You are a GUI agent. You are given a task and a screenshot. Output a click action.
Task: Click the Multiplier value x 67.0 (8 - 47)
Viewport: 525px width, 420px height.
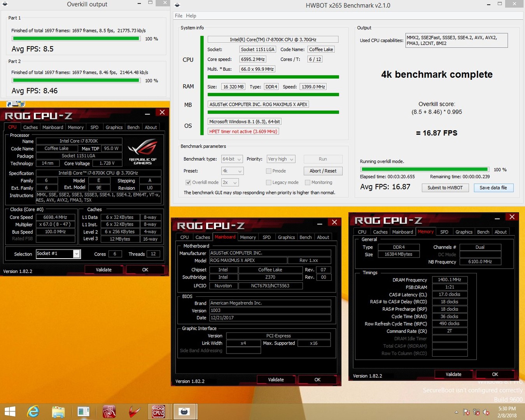click(x=55, y=224)
